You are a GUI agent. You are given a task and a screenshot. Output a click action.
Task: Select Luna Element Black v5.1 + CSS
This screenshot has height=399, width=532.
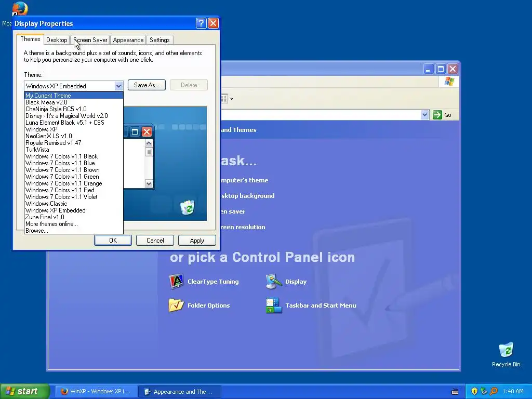(74, 123)
